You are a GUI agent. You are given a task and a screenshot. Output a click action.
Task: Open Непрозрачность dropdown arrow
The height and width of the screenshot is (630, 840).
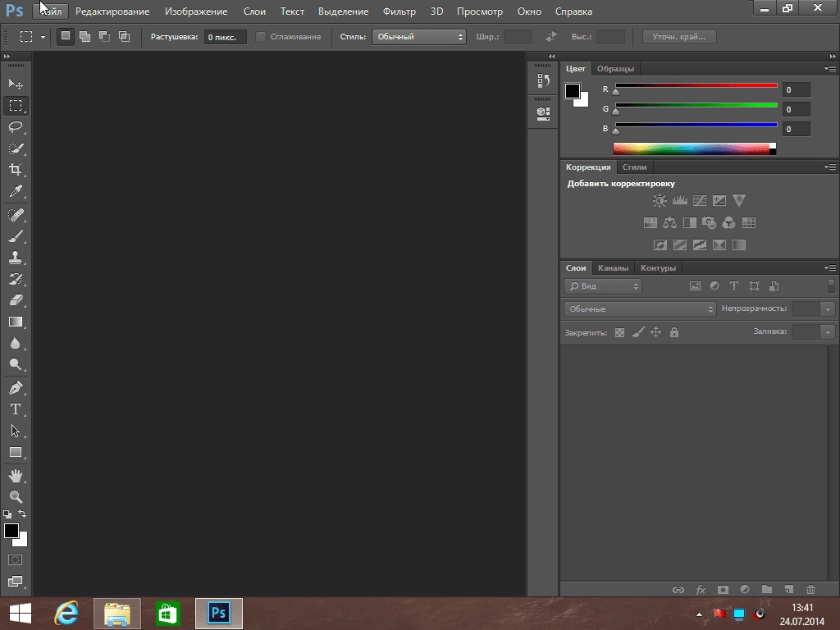tap(828, 309)
